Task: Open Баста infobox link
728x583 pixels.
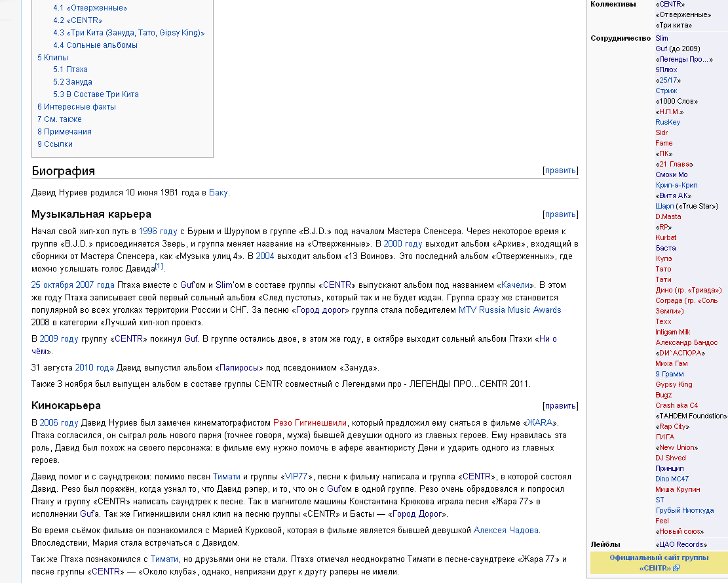Action: (666, 248)
